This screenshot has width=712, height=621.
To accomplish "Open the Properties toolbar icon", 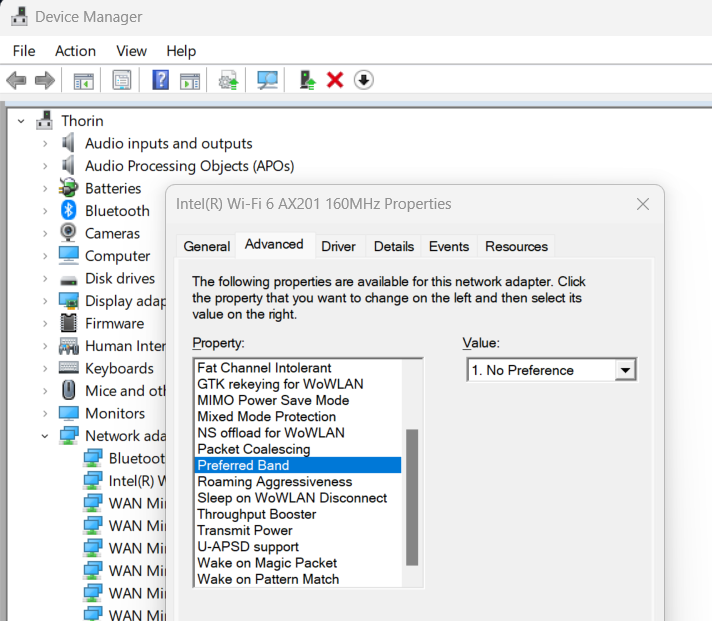I will tap(122, 81).
